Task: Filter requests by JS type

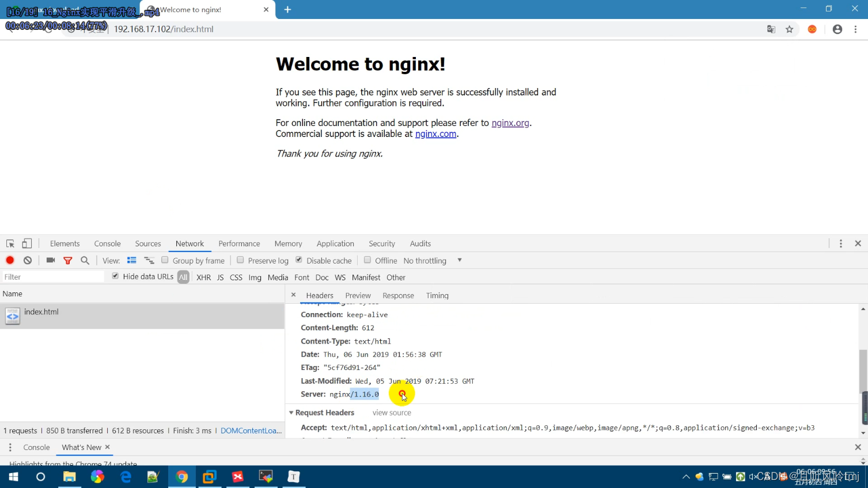Action: pyautogui.click(x=220, y=277)
